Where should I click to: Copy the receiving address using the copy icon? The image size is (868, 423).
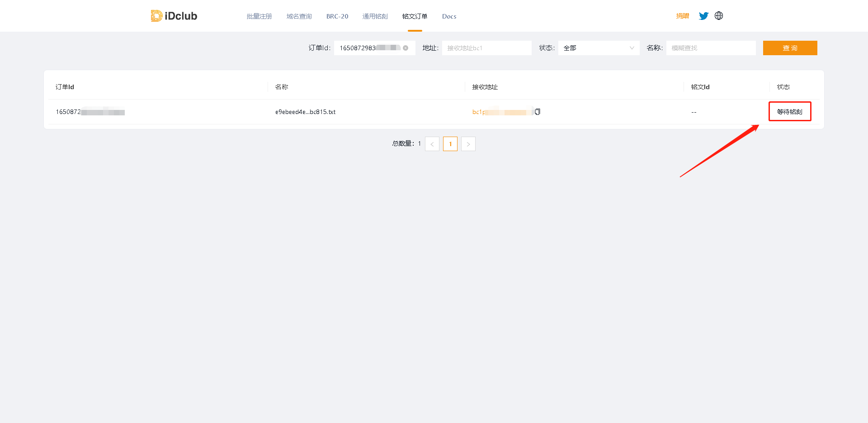coord(538,112)
